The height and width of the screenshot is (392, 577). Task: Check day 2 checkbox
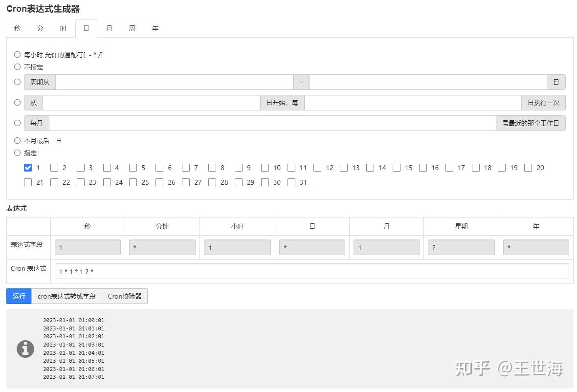(54, 168)
